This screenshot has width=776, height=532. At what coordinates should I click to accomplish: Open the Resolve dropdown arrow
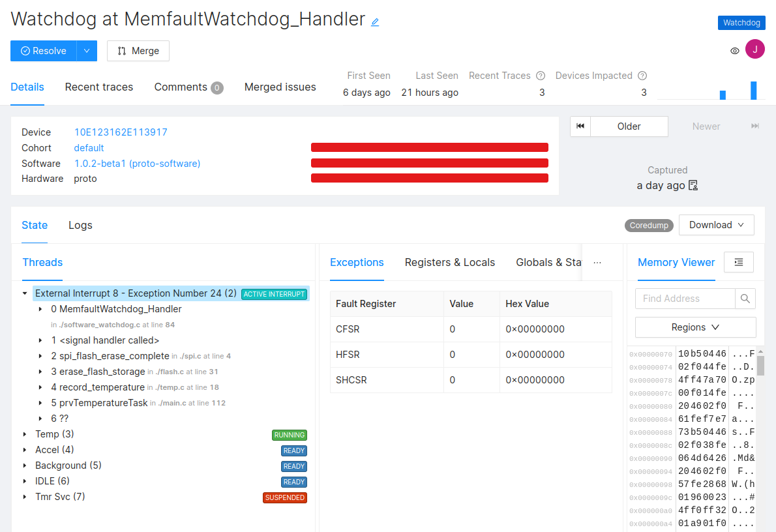(87, 51)
